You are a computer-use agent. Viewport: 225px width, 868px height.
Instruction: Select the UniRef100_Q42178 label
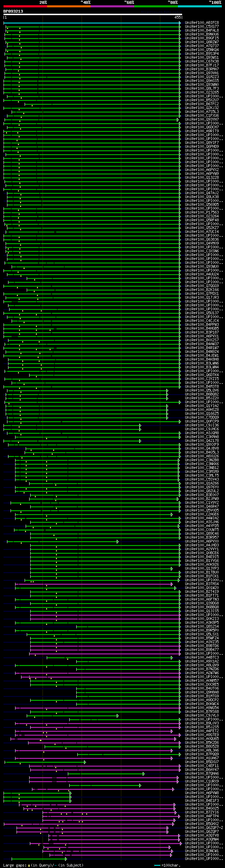click(x=202, y=441)
